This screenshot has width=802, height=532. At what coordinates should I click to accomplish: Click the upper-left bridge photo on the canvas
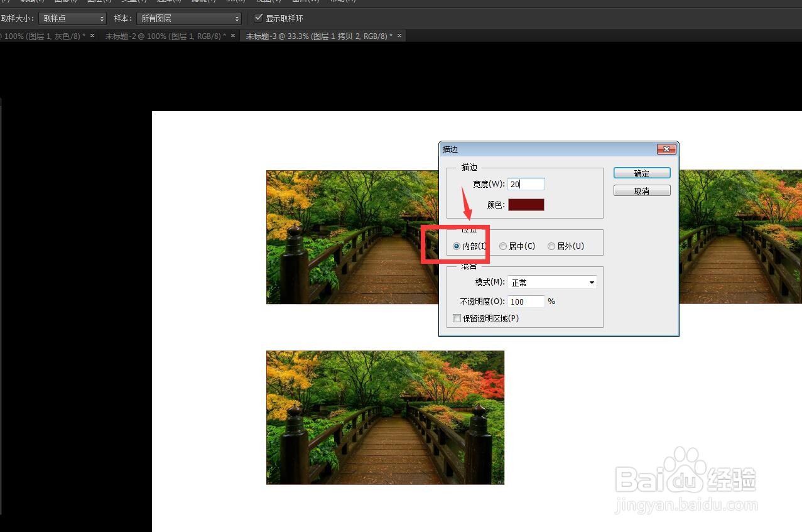coord(352,237)
